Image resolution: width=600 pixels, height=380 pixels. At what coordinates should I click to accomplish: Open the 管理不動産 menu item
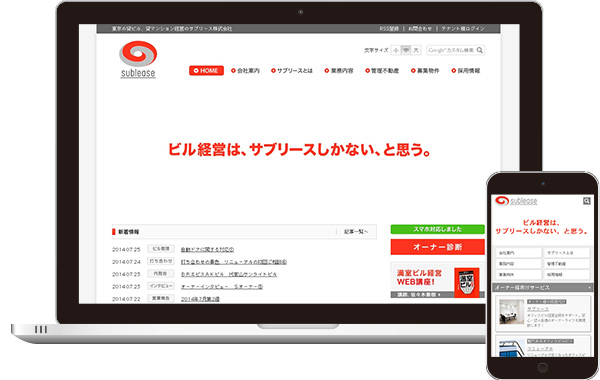(382, 70)
